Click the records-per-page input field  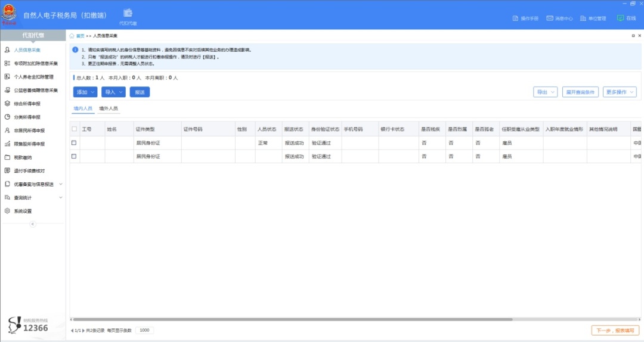pos(144,330)
